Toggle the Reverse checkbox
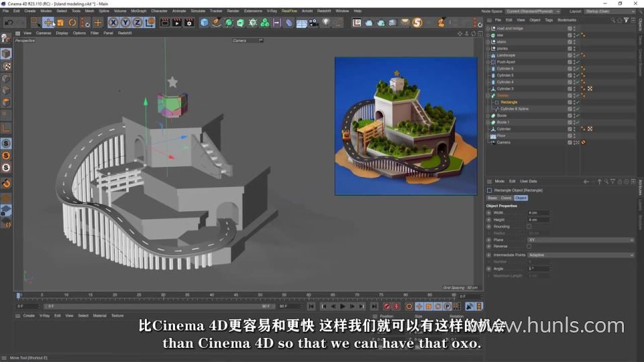Screen dimensions: 644x362 click(529, 246)
